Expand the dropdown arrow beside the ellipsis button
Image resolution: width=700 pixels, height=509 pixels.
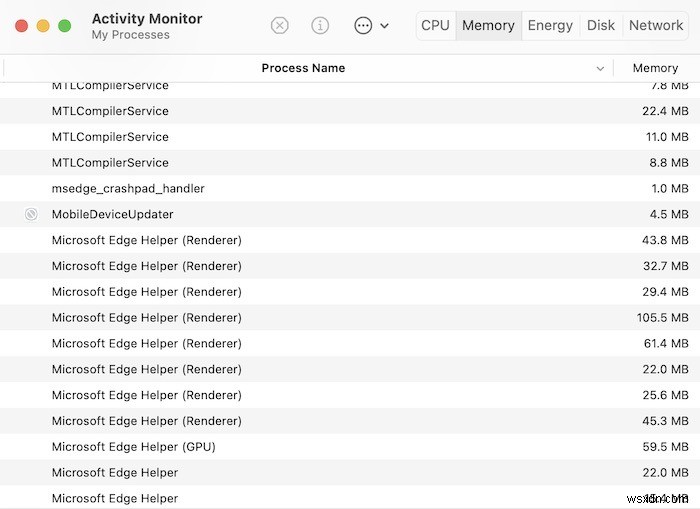tap(384, 26)
